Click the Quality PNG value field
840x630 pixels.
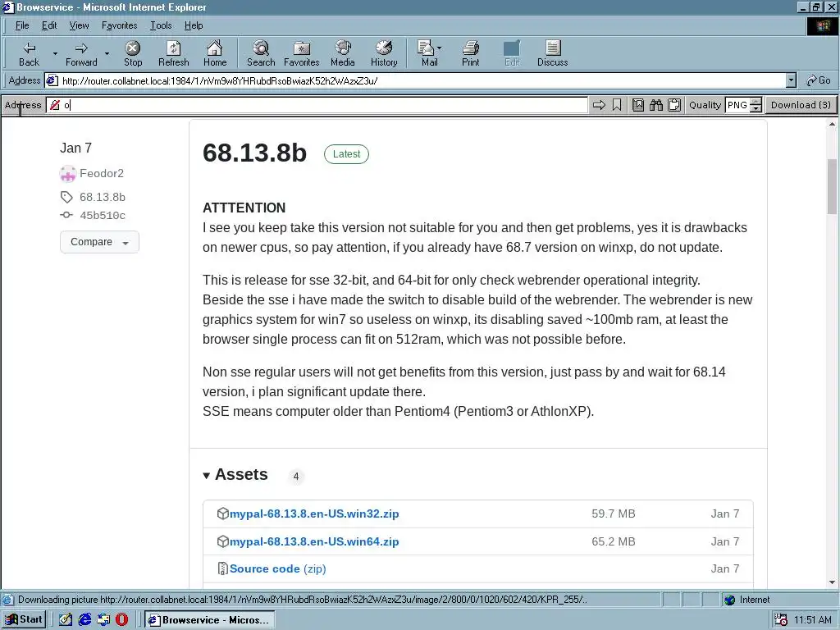pyautogui.click(x=737, y=105)
